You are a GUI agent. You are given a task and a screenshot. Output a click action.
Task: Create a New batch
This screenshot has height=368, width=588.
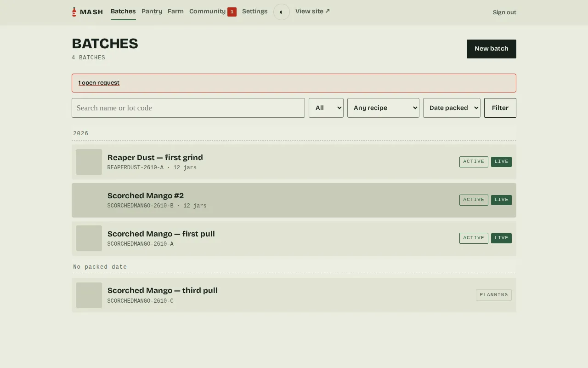492,49
